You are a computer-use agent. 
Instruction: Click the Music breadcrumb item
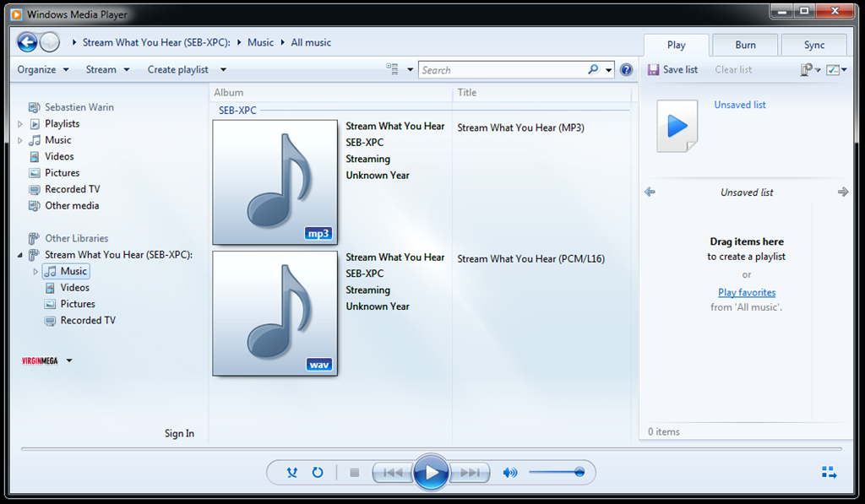260,42
